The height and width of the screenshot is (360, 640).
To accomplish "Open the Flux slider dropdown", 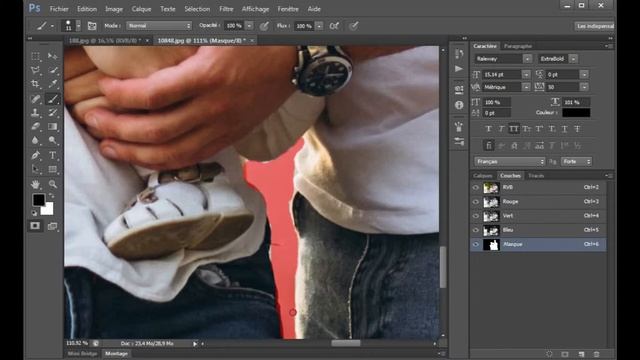I will click(x=319, y=26).
